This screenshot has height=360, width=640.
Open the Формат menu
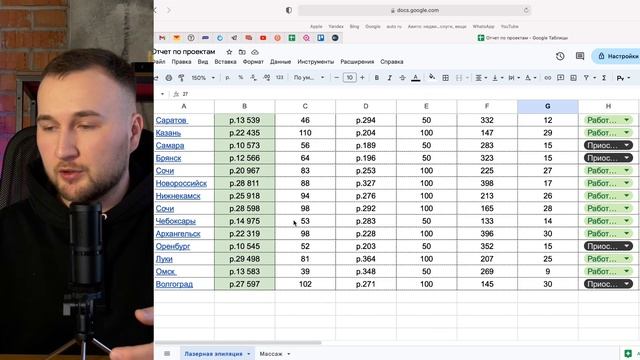[x=253, y=62]
